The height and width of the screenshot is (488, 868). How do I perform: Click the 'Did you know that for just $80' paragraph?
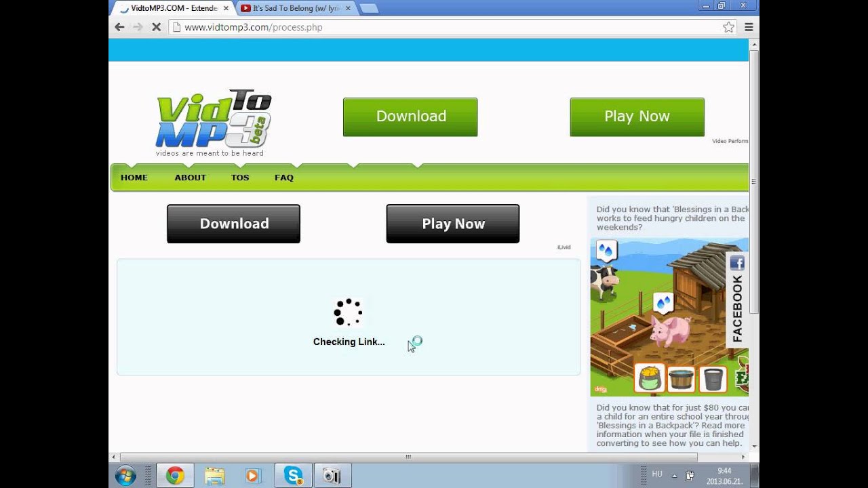point(672,426)
